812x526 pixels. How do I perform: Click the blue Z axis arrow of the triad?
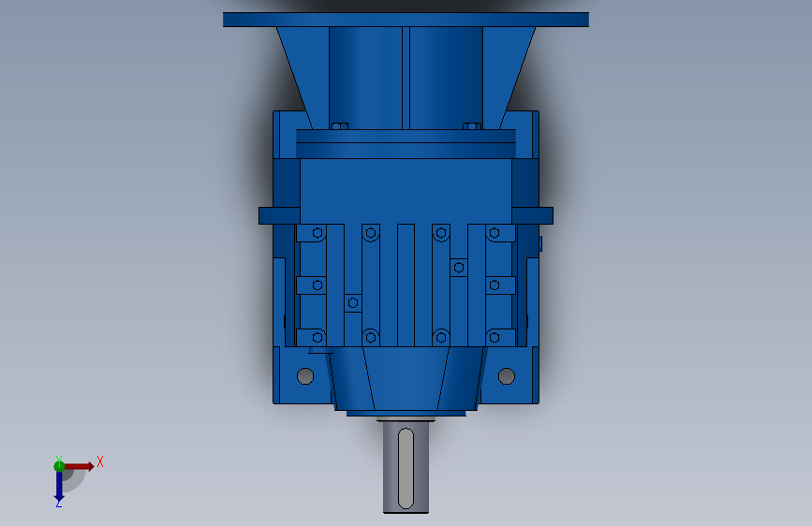tap(59, 486)
